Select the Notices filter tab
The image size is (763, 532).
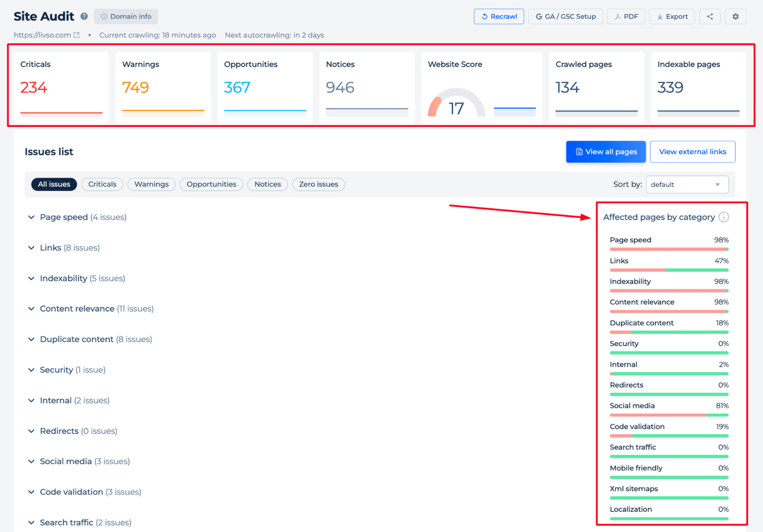268,184
